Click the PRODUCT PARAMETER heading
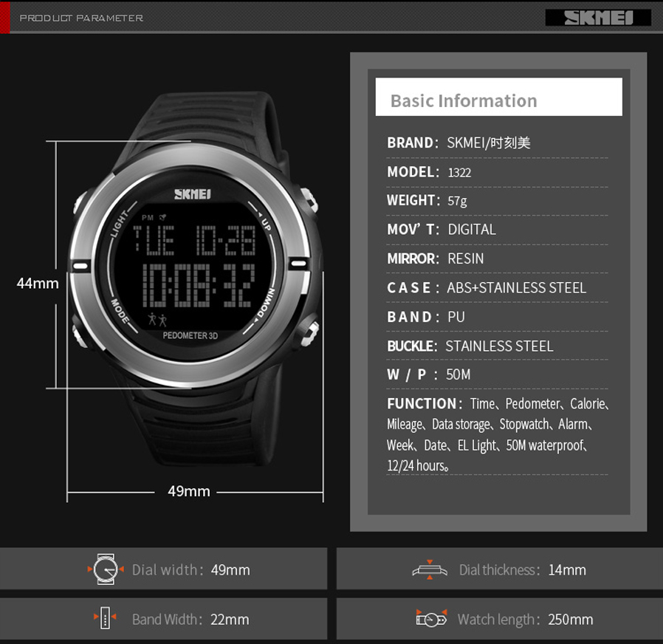The image size is (663, 644). point(81,18)
